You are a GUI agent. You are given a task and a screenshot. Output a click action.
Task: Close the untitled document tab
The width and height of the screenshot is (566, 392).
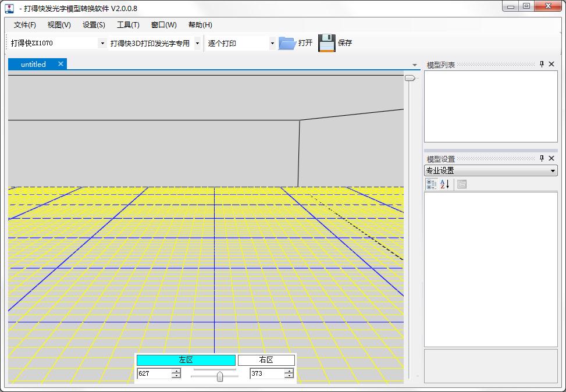(60, 64)
